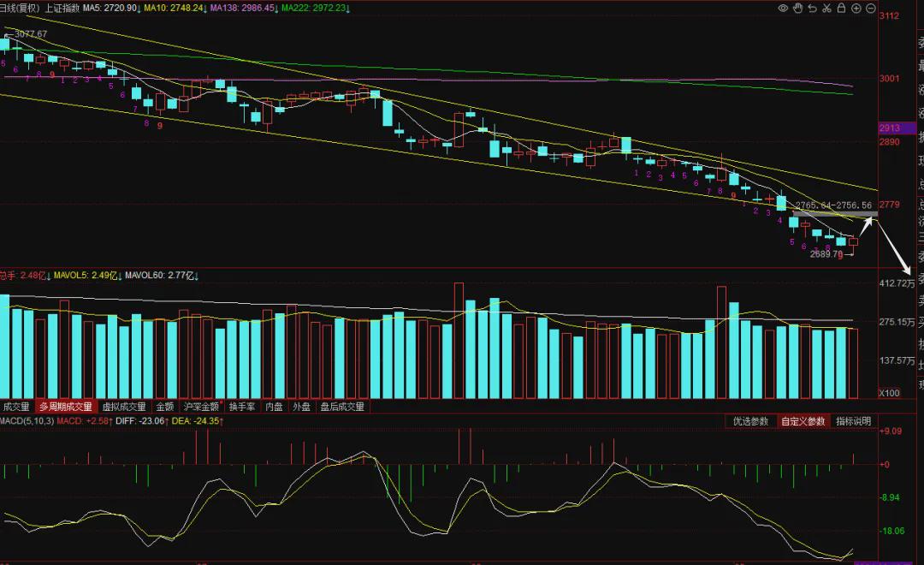This screenshot has width=924, height=565.
Task: Click the MACD(5,10,3) indicator title
Action: click(x=27, y=421)
